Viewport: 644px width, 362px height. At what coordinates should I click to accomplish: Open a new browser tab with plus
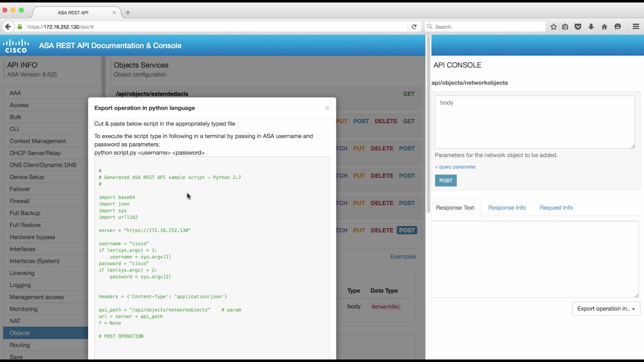(x=128, y=13)
